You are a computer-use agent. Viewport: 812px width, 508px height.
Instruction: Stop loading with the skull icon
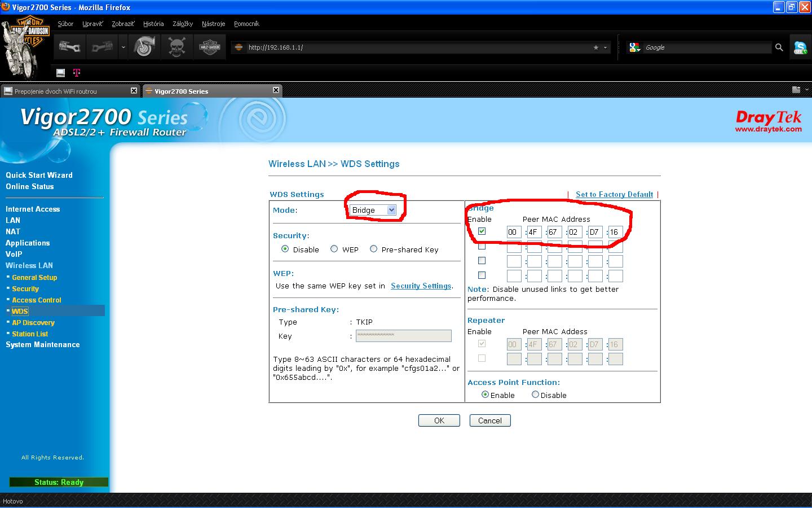[176, 47]
